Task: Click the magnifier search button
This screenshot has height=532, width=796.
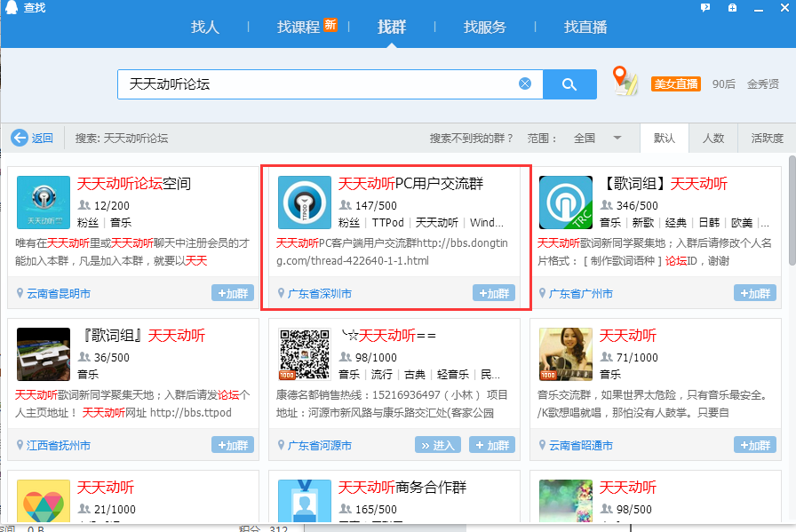Action: 569,84
